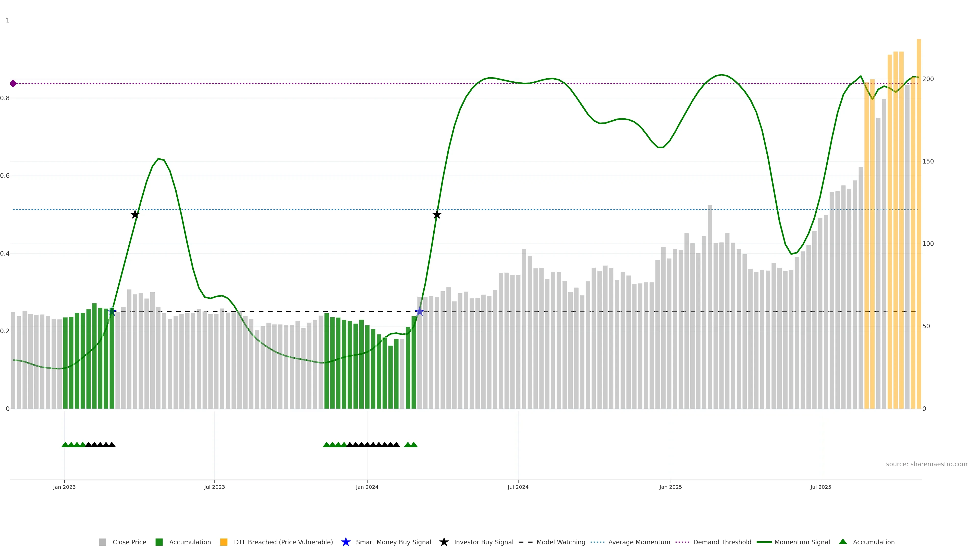Screen dimensions: 980x551
Task: Click the Jan 2024 axis label
Action: [367, 487]
